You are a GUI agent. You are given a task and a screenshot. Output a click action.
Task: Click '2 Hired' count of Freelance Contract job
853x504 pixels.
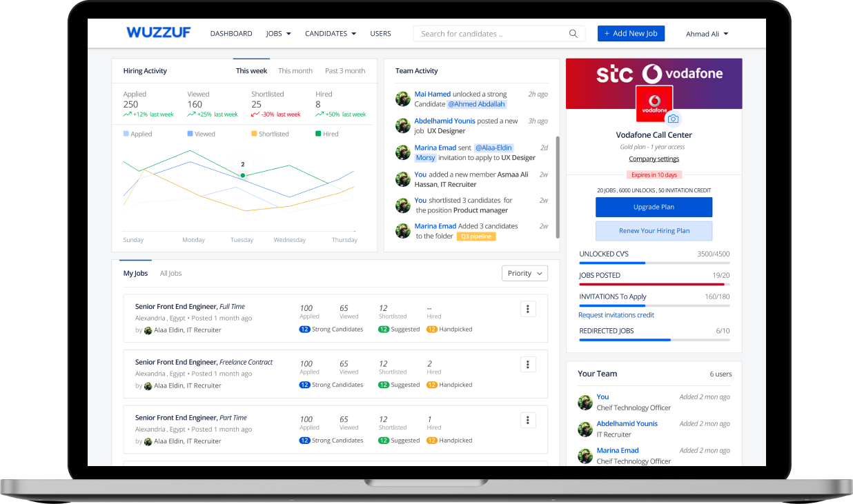point(433,367)
